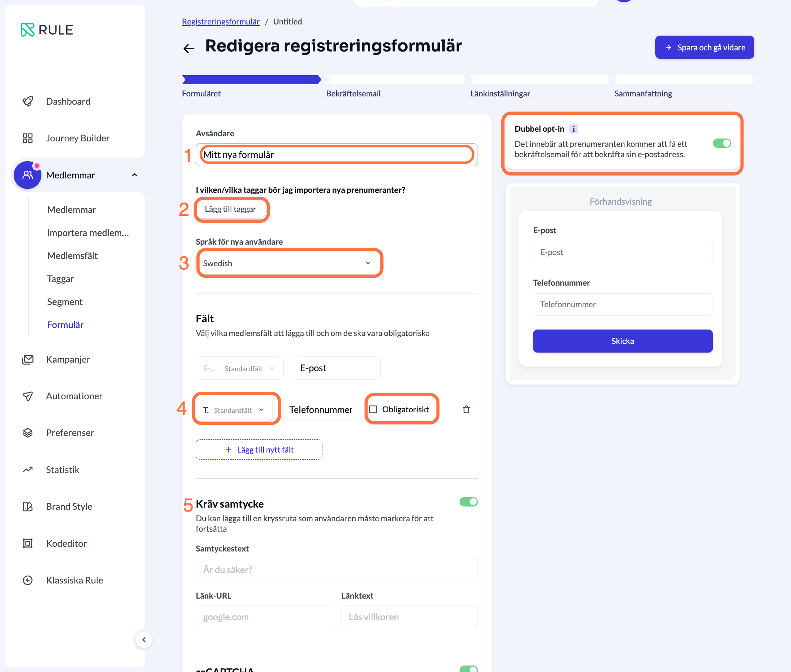
Task: Click the Statistik trend line icon
Action: (28, 470)
